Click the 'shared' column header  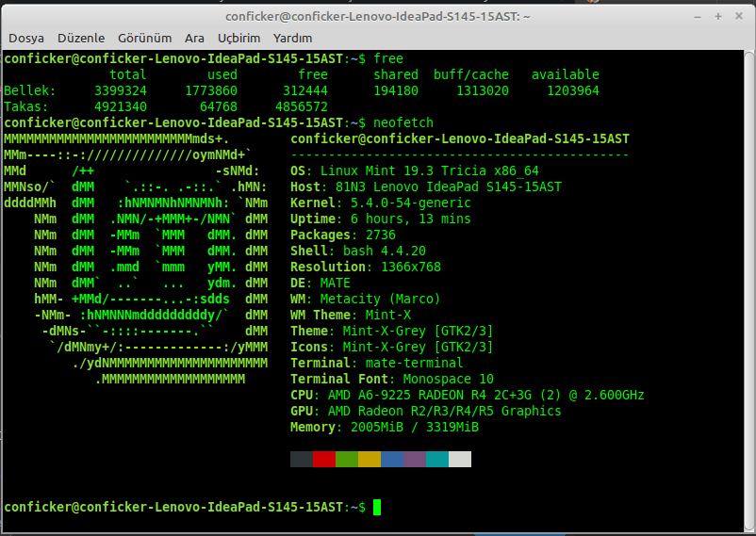point(396,74)
